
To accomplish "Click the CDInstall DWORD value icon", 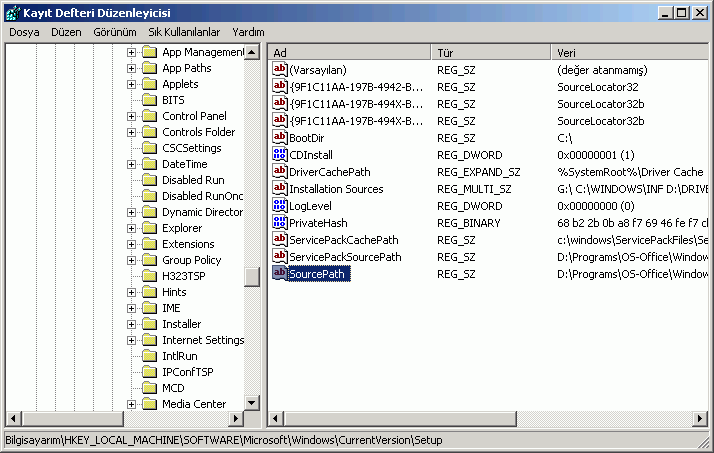I will [x=280, y=155].
